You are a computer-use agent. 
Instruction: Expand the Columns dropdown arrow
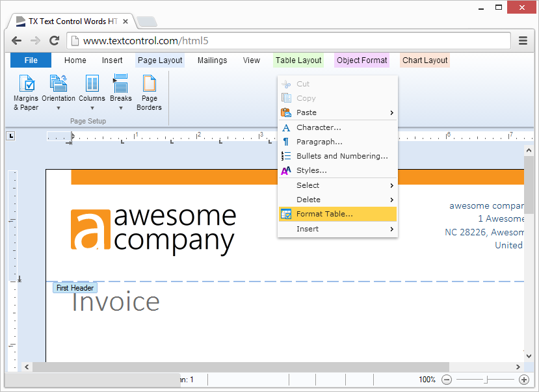(92, 108)
